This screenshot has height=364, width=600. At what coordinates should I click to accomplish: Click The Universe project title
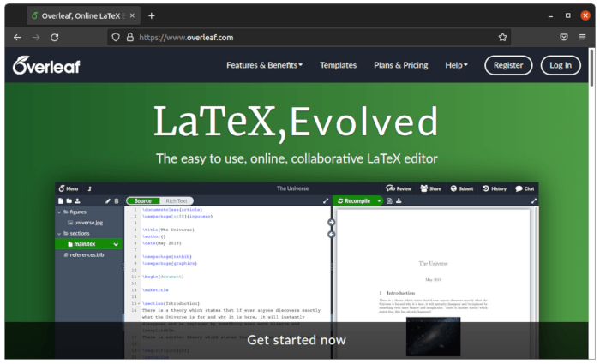point(293,188)
